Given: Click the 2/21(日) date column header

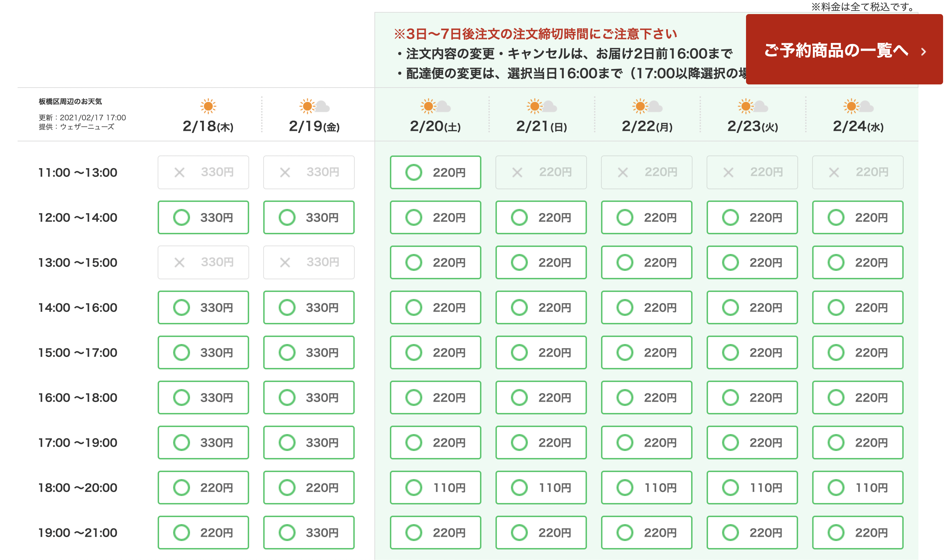Looking at the screenshot, I should click(x=541, y=126).
